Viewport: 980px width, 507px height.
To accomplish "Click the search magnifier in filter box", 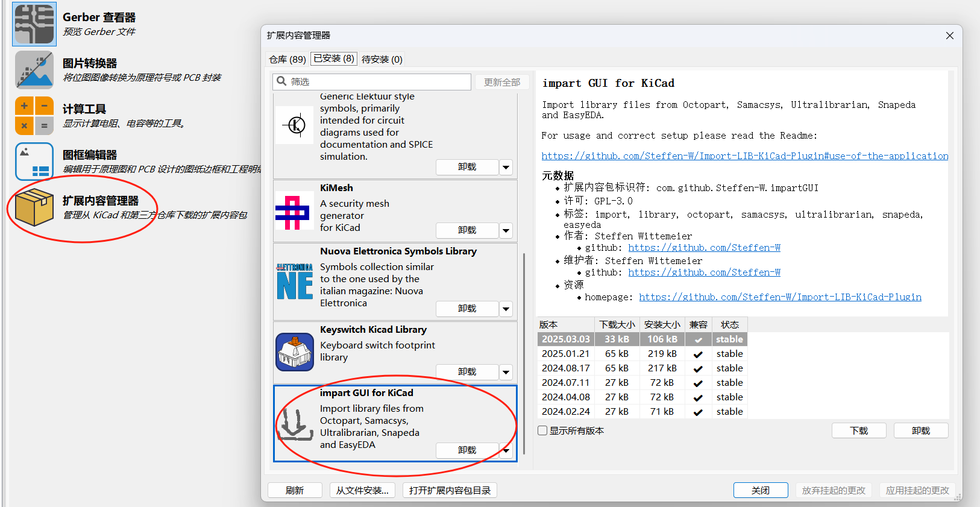I will point(281,81).
